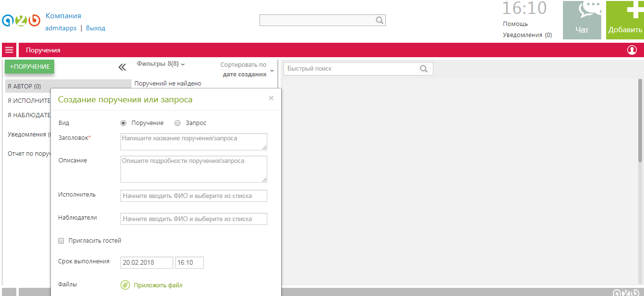Click the due date field 20.02.2018

[147, 262]
